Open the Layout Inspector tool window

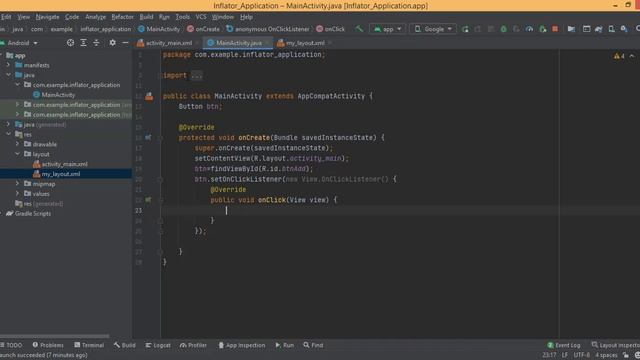point(616,345)
